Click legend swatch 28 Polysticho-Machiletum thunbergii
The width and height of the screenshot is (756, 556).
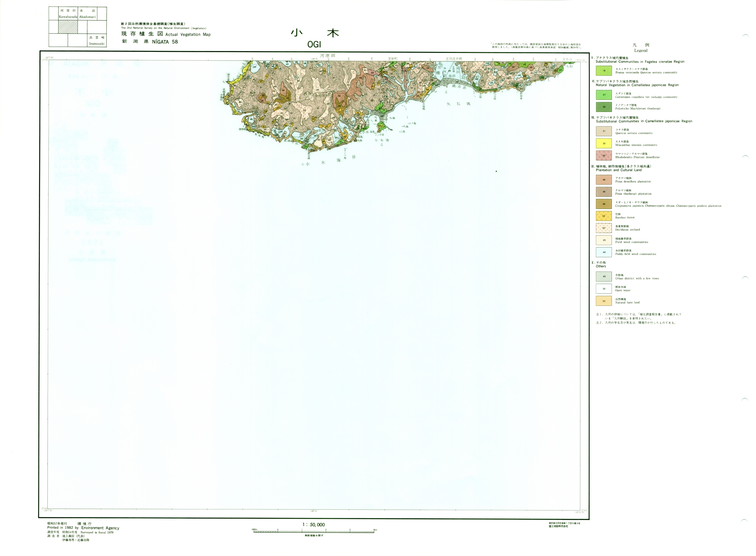[604, 107]
